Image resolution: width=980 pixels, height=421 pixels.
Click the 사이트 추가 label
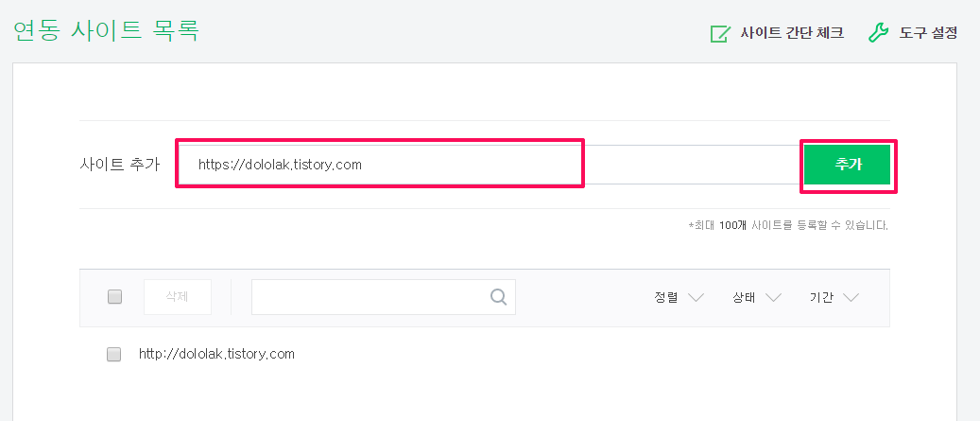(119, 166)
